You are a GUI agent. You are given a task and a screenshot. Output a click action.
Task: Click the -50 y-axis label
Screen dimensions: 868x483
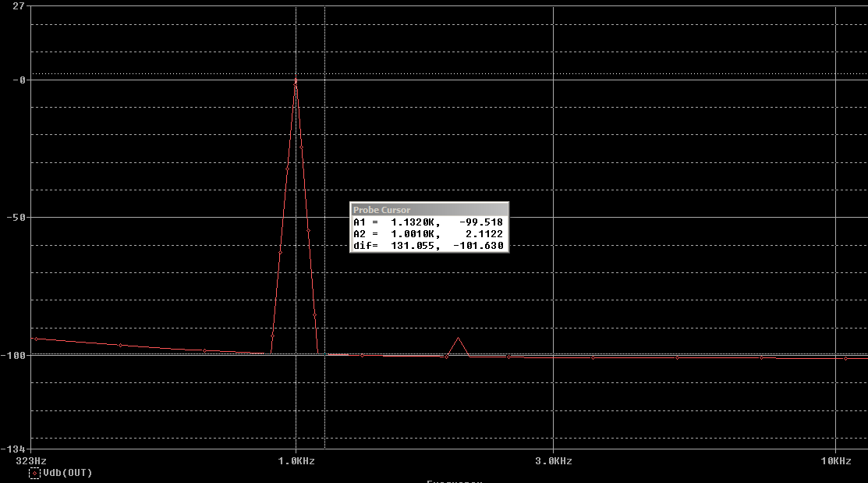coord(16,217)
